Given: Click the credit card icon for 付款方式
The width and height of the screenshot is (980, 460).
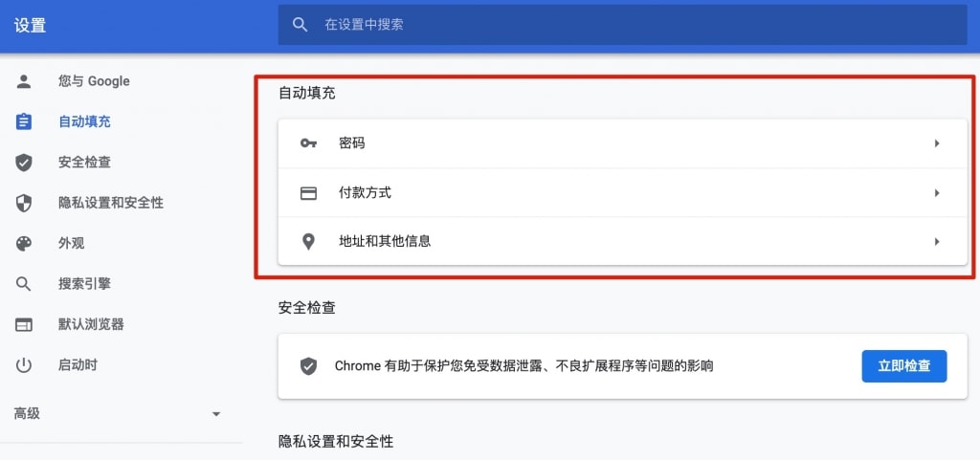Looking at the screenshot, I should coord(308,193).
